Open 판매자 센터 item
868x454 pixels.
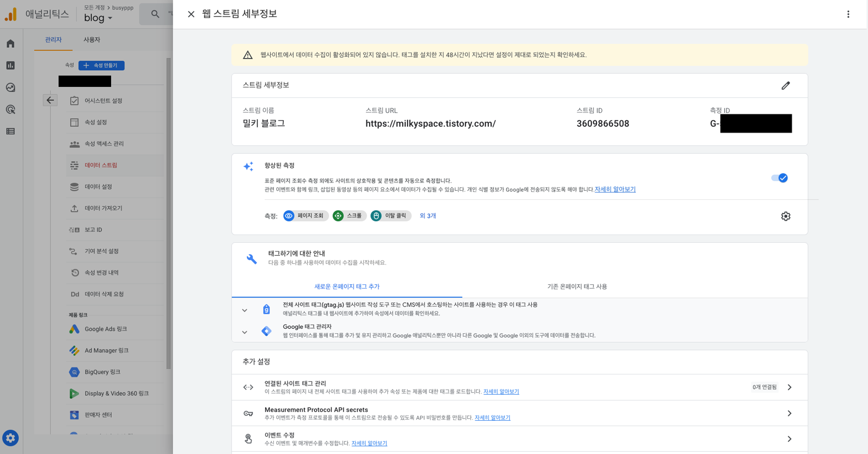click(115, 415)
